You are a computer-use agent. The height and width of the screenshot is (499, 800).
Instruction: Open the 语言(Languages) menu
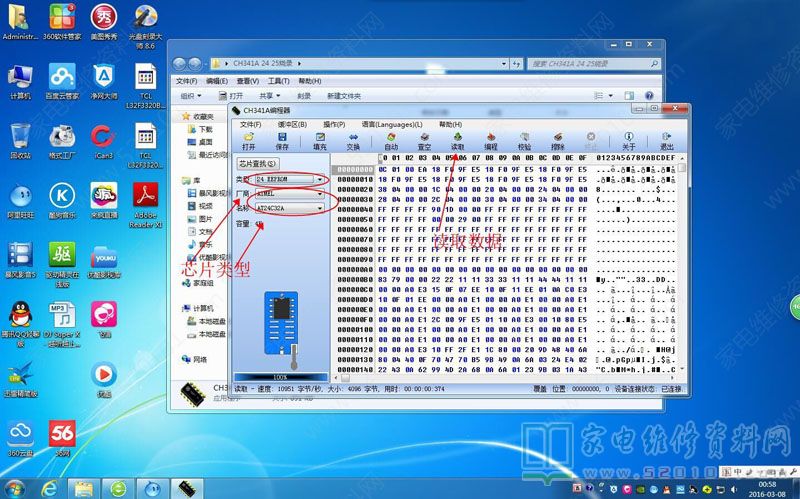(392, 124)
